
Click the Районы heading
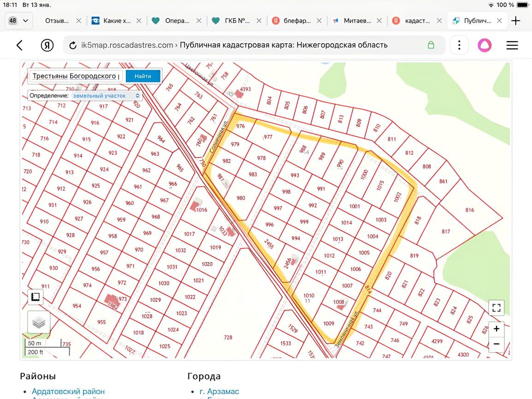pos(38,376)
